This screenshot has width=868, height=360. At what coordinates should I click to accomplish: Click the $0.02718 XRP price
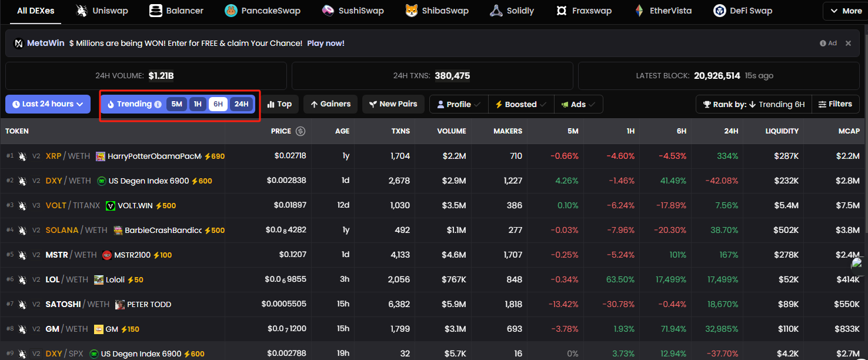[290, 156]
